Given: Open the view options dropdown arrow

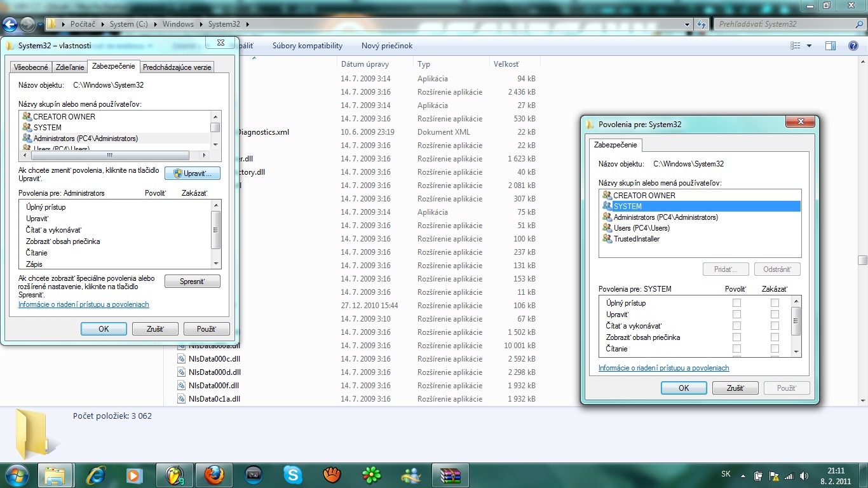Looking at the screenshot, I should (809, 46).
